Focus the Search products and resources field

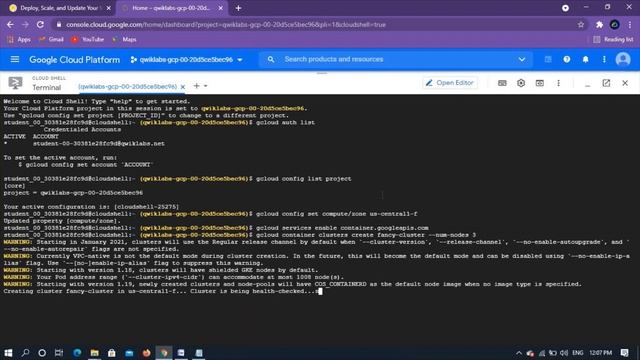[x=396, y=59]
